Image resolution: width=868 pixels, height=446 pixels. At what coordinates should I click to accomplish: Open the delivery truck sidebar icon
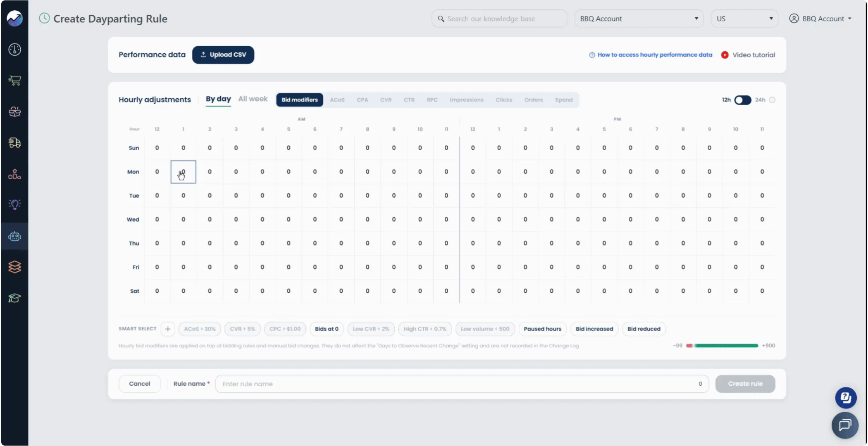click(15, 143)
